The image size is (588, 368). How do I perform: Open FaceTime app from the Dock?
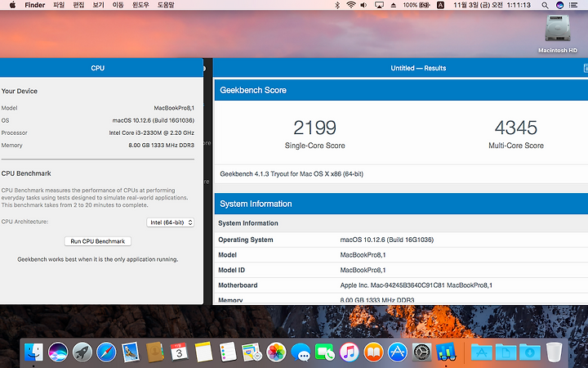[325, 352]
